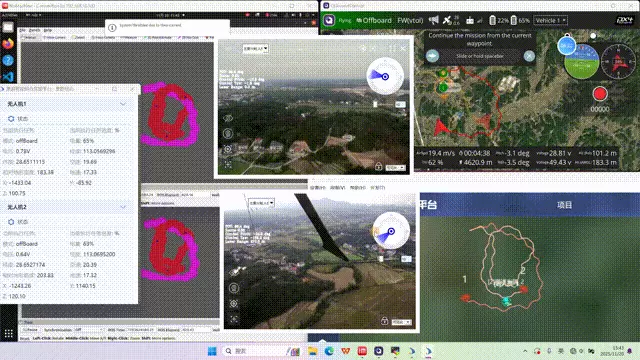Screen dimensions: 640x360
Task: Toggle the lock icon in upper camera view
Action: point(378,166)
